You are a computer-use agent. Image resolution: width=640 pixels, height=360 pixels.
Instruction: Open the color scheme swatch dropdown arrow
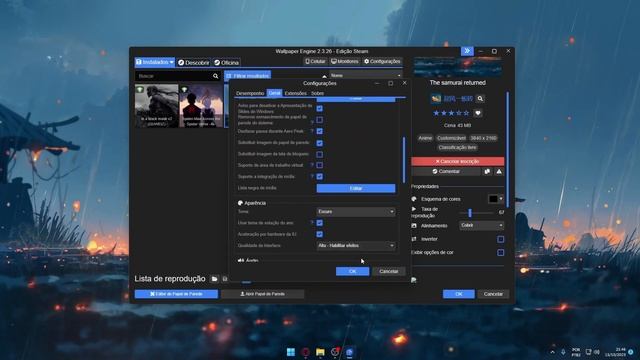click(501, 199)
